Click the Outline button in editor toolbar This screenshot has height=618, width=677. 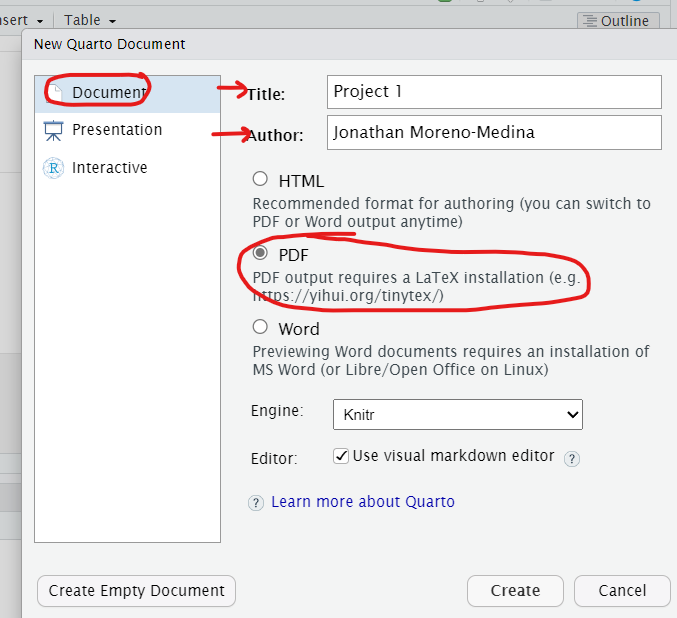616,20
